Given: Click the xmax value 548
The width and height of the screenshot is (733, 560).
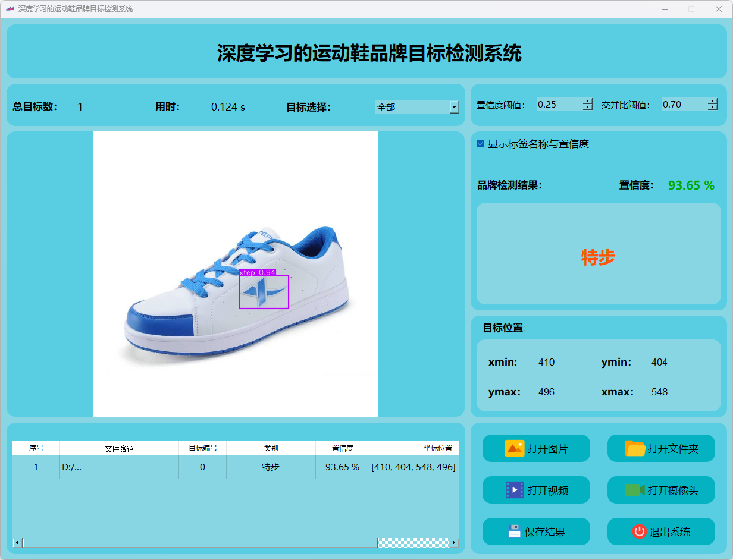Looking at the screenshot, I should click(659, 392).
